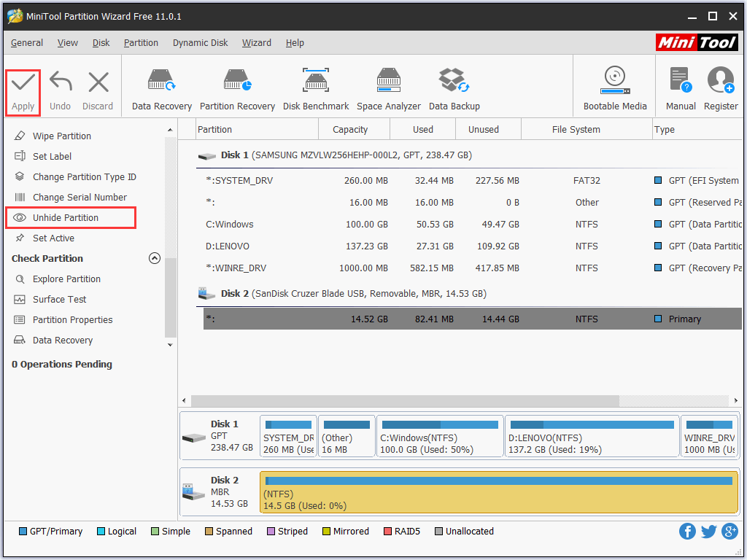
Task: Collapse the Check Partition section
Action: 155,258
